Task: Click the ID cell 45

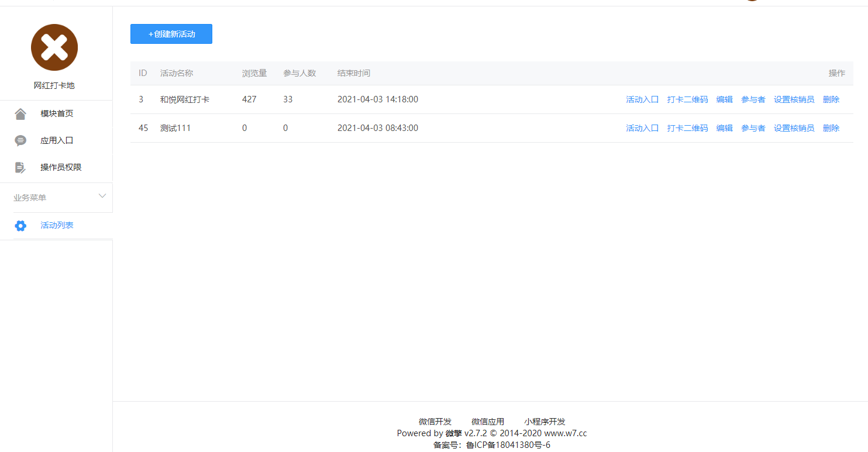Action: tap(143, 128)
